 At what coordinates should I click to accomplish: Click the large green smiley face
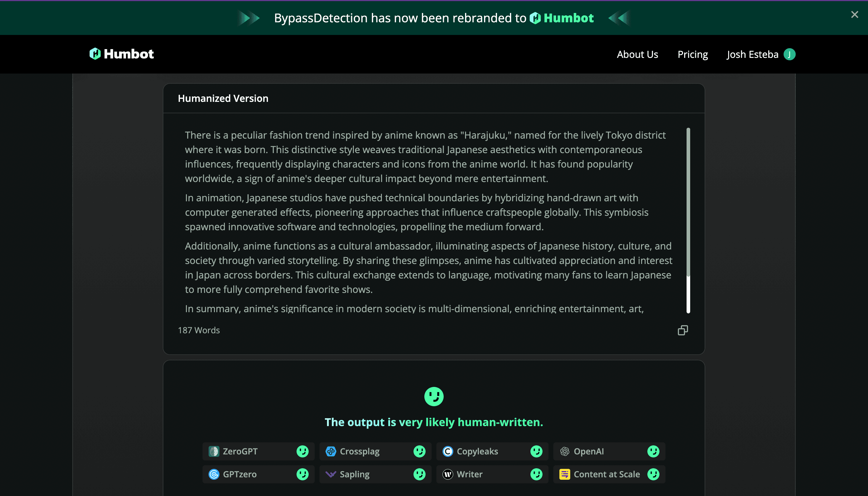(x=434, y=396)
